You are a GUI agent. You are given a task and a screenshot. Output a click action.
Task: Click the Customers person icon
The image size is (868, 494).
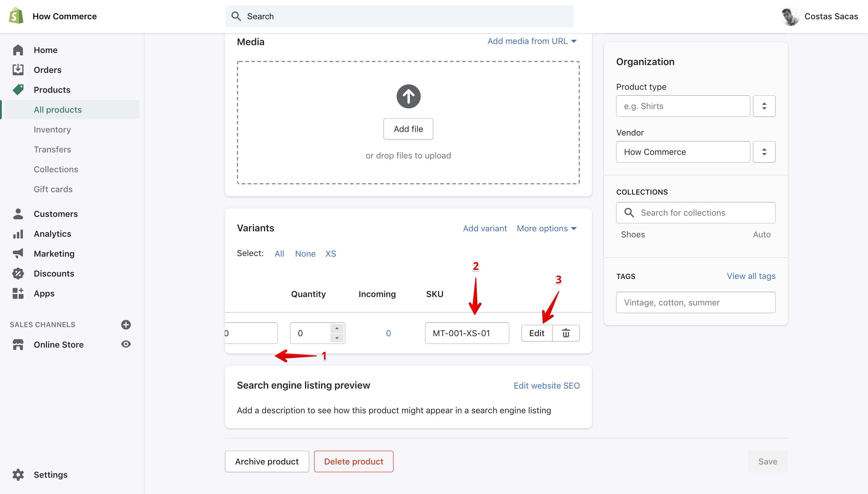pyautogui.click(x=18, y=214)
